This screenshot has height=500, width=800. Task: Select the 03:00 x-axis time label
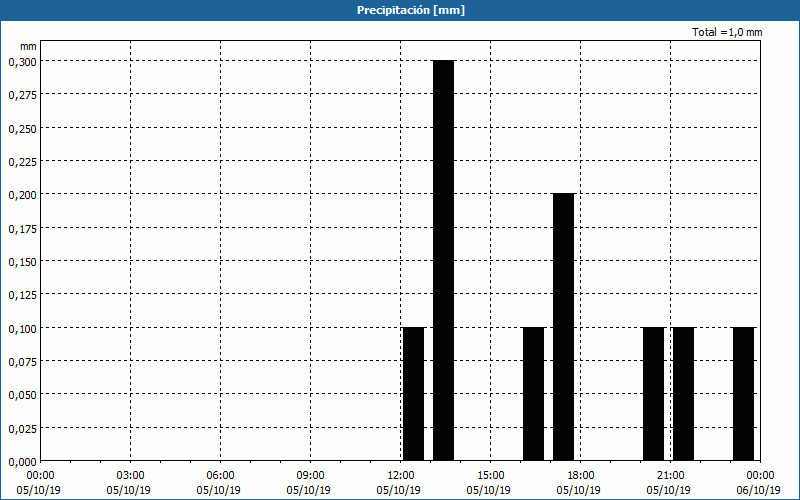131,476
